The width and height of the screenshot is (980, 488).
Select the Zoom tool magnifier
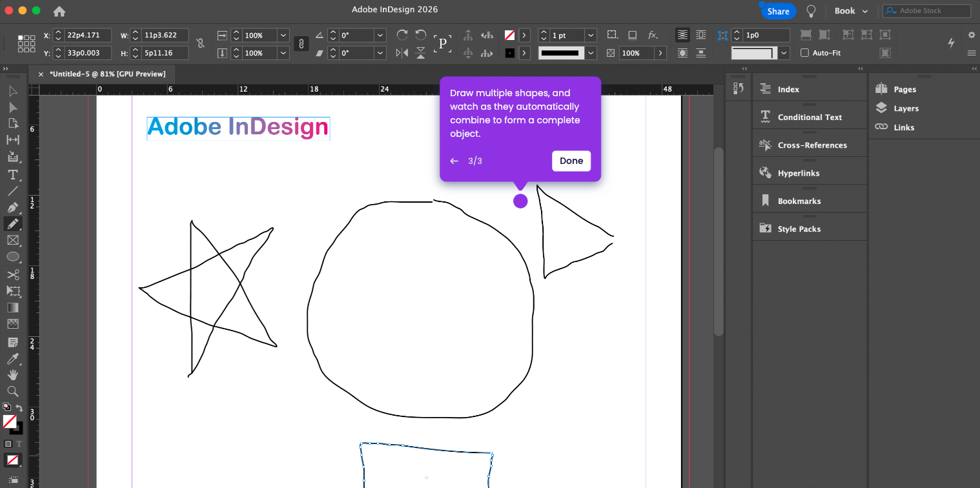[12, 391]
